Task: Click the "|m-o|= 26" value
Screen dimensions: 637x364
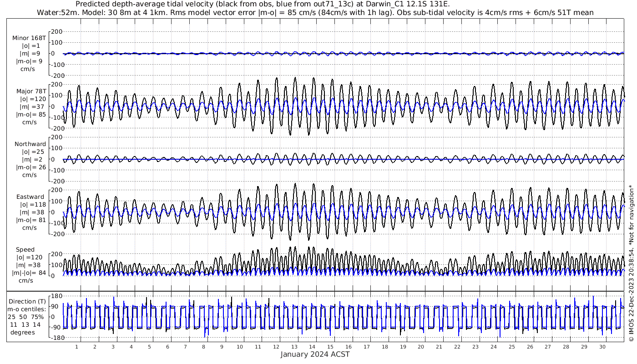Action: pyautogui.click(x=30, y=167)
